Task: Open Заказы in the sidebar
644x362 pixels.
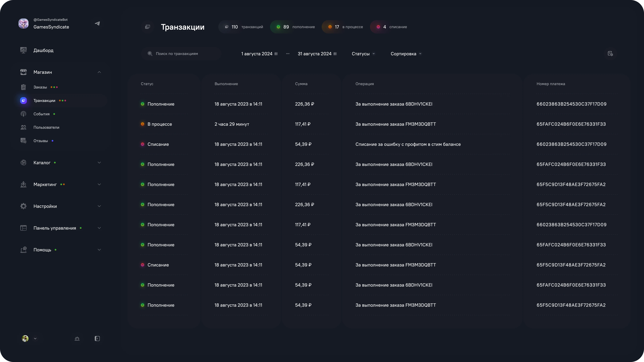Action: pyautogui.click(x=40, y=87)
